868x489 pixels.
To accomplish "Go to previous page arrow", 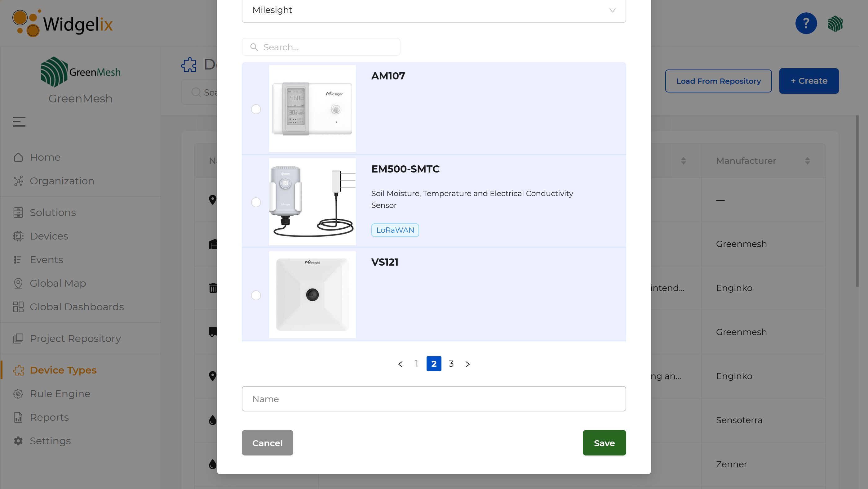I will coord(400,364).
